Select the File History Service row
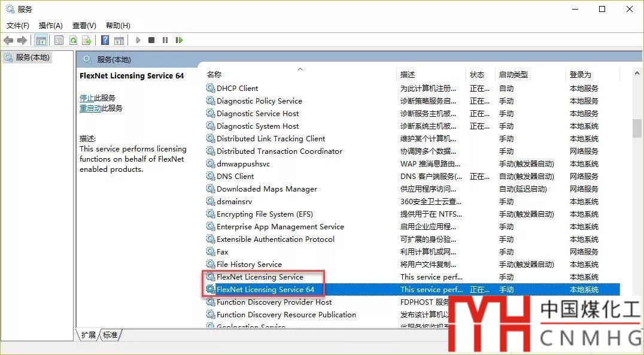 pyautogui.click(x=412, y=265)
